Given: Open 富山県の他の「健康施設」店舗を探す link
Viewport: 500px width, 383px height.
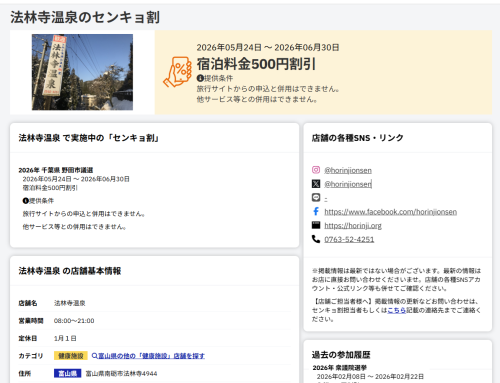Looking at the screenshot, I should click(x=151, y=356).
